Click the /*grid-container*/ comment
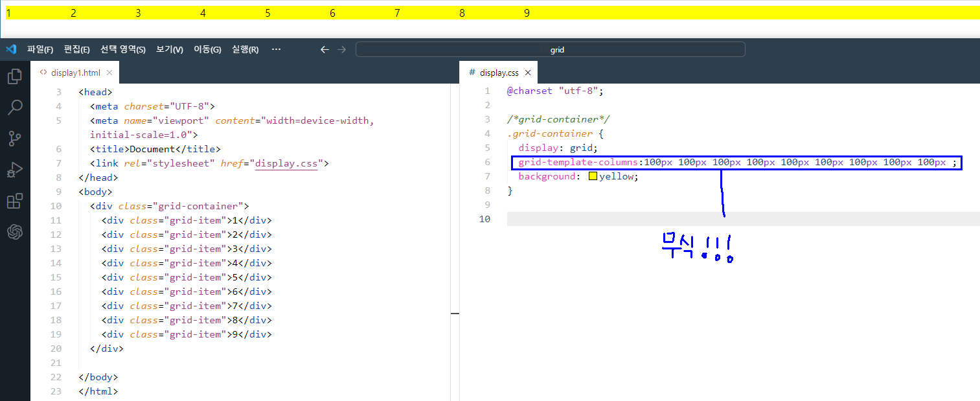 (558, 119)
